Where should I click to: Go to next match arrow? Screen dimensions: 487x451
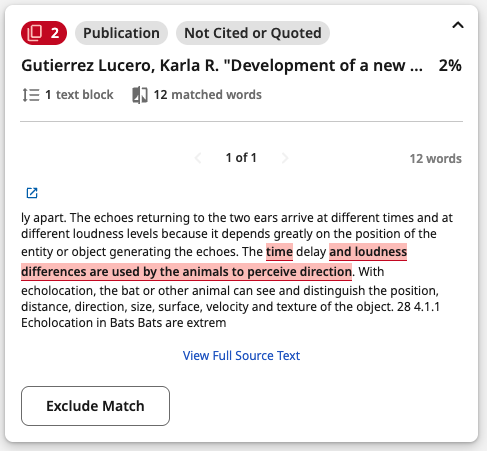click(x=284, y=158)
